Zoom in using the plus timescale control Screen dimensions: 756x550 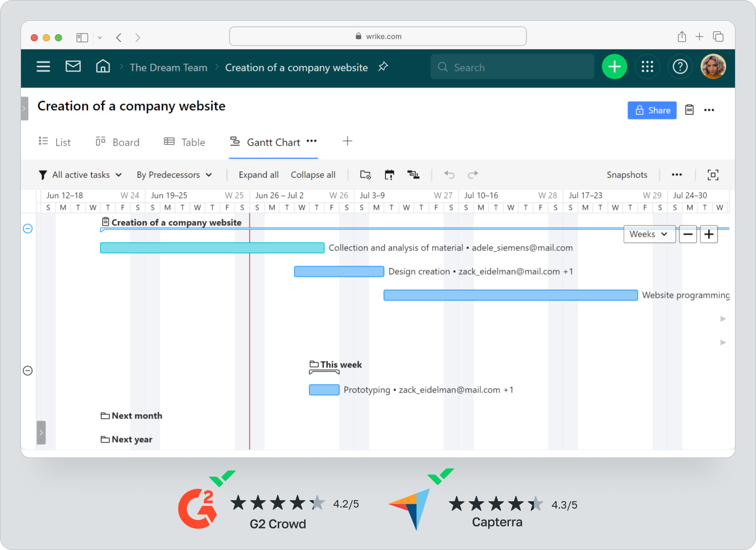pyautogui.click(x=709, y=234)
